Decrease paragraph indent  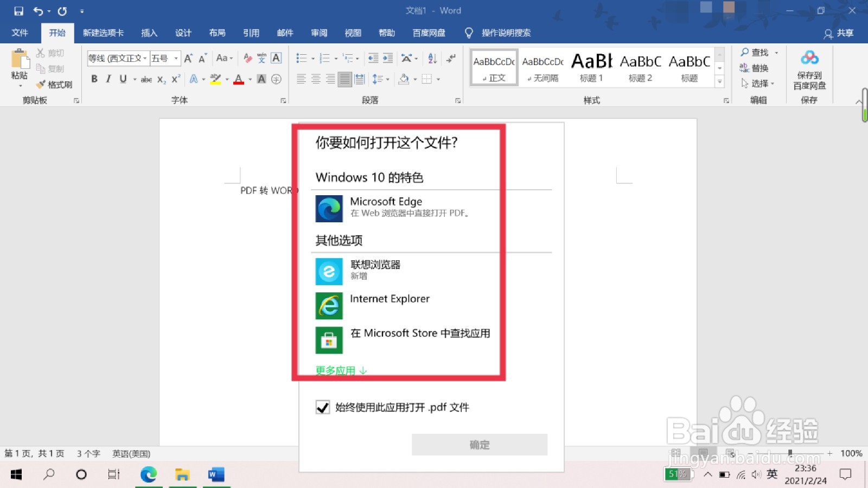373,58
